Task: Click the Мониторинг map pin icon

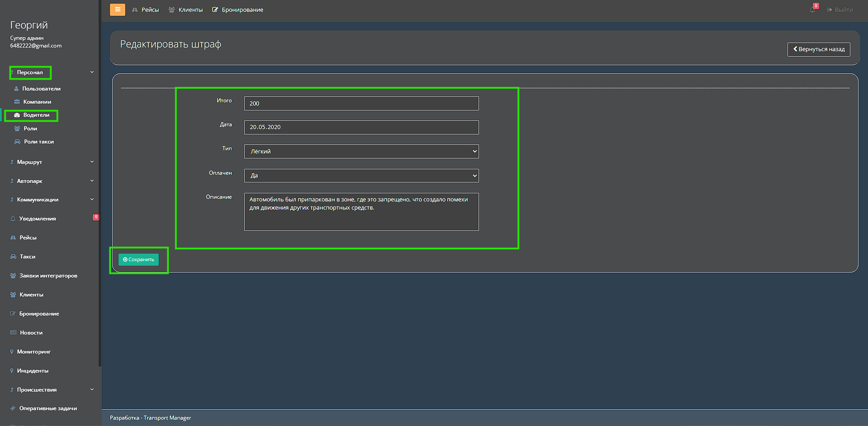Action: 12,352
